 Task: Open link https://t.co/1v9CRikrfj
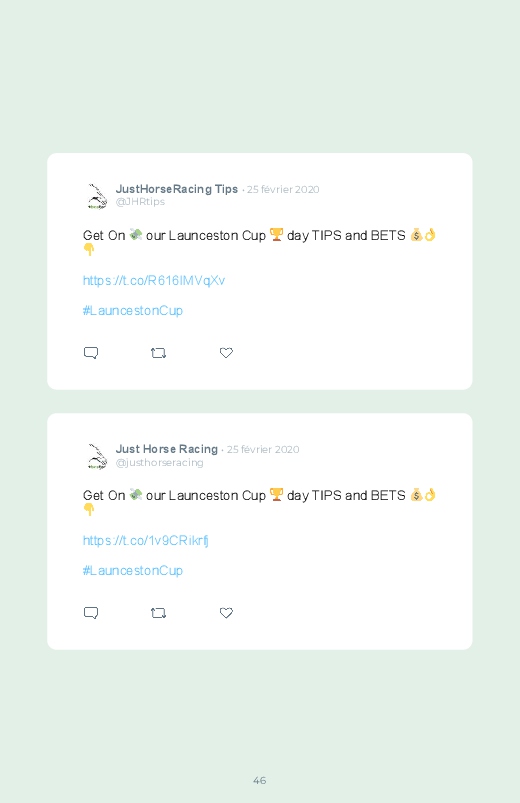(x=145, y=541)
